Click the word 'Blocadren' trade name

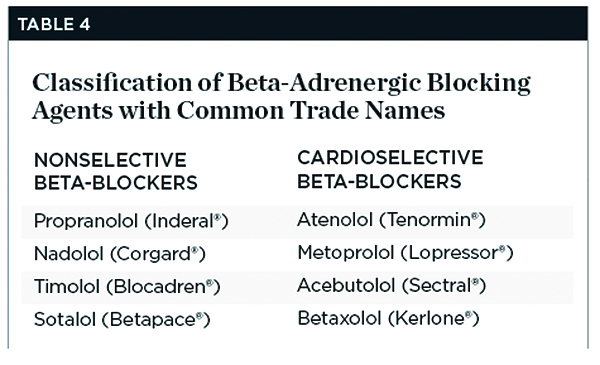[x=160, y=287]
